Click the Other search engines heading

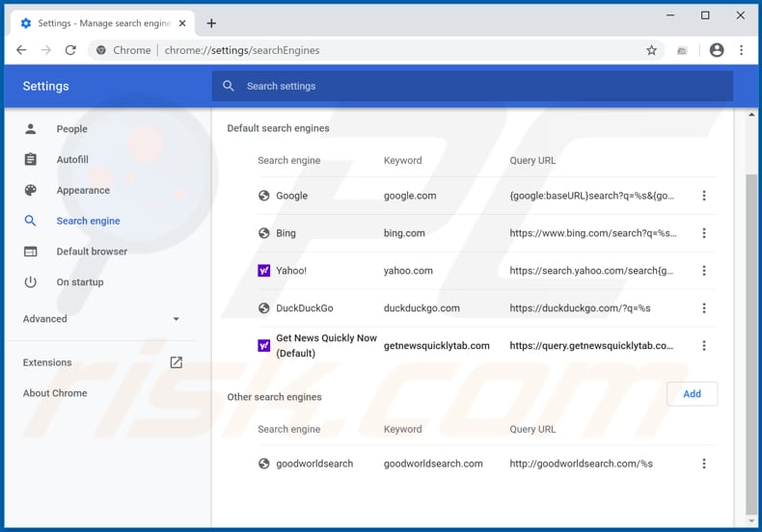pyautogui.click(x=274, y=397)
